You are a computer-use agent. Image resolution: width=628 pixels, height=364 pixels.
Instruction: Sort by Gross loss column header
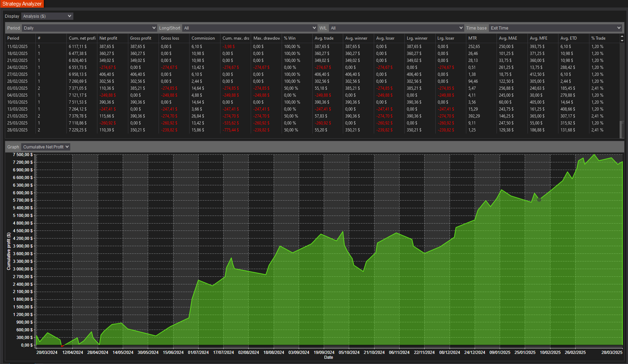(174, 38)
